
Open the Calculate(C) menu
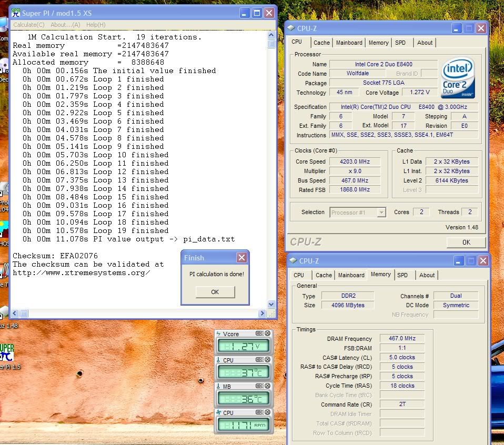[x=29, y=25]
